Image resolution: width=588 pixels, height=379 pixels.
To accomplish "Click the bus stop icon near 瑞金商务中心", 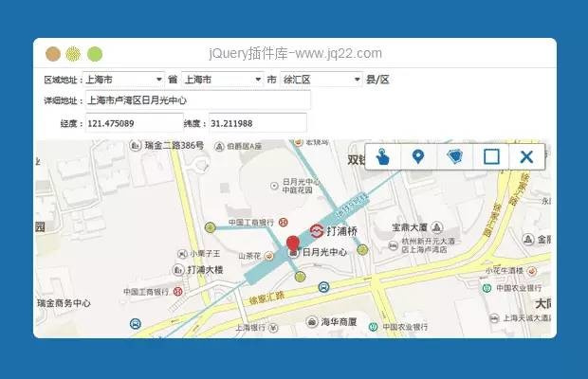I will tap(136, 324).
